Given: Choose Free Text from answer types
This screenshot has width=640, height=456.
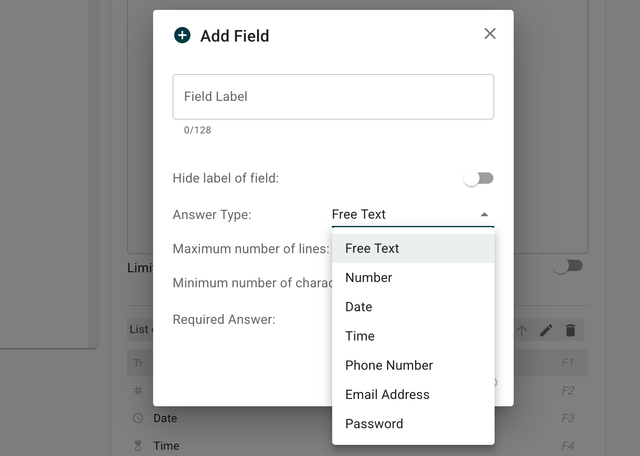Looking at the screenshot, I should coord(372,248).
